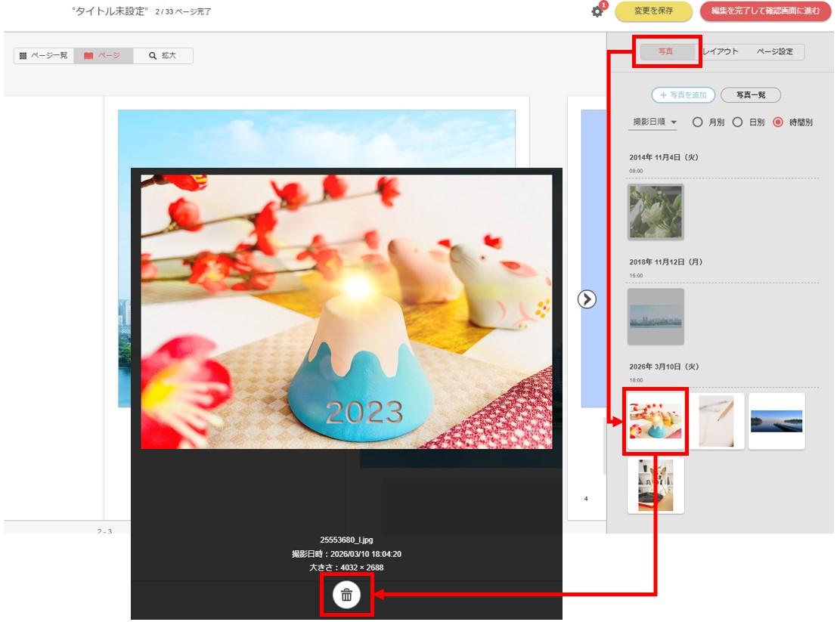Open 写真一覧 button
840x622 pixels.
(x=751, y=95)
